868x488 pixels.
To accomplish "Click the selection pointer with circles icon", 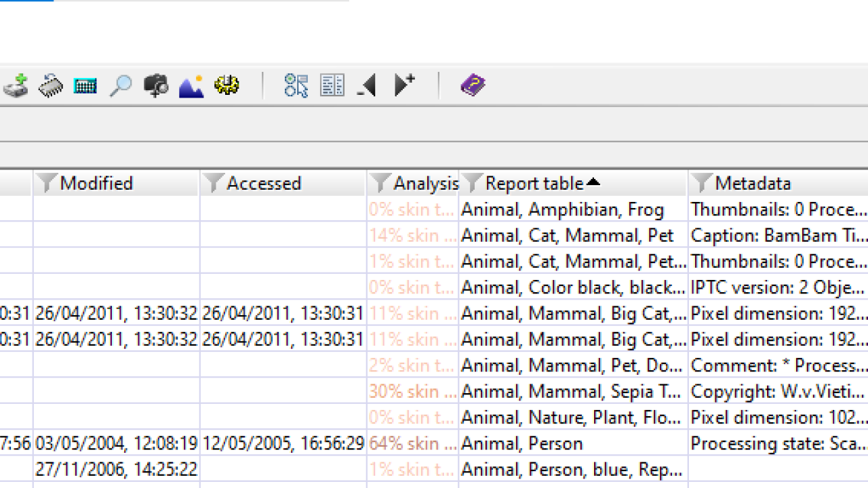I will pyautogui.click(x=296, y=86).
